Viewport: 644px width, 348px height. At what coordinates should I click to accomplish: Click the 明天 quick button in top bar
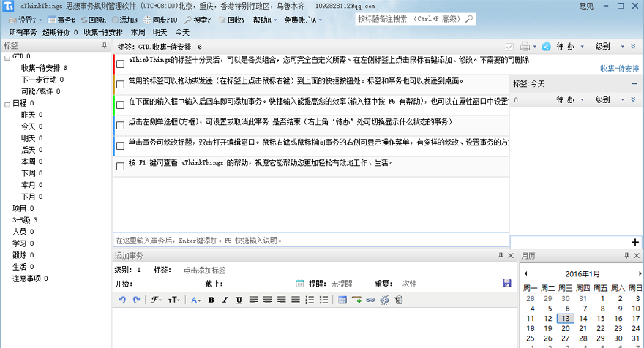[x=160, y=32]
